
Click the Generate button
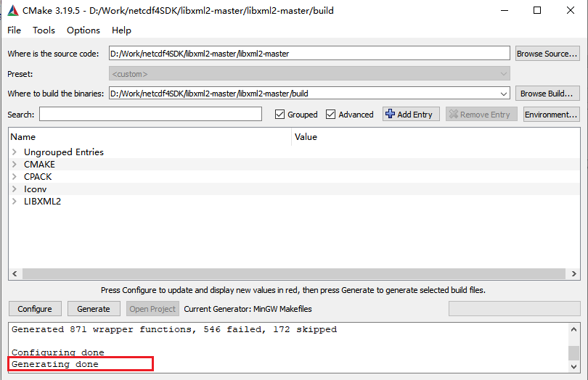coord(94,309)
